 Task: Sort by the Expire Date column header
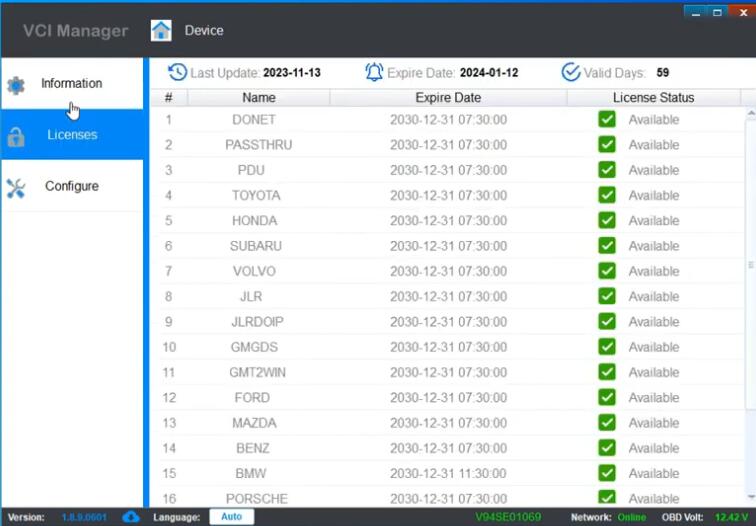pos(448,98)
